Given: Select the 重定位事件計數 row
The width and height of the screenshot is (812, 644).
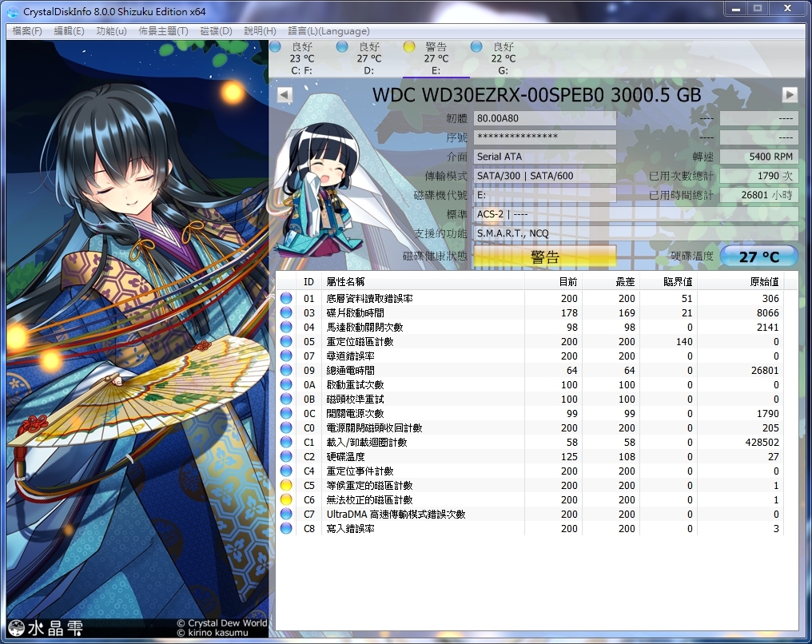Looking at the screenshot, I should coord(530,471).
